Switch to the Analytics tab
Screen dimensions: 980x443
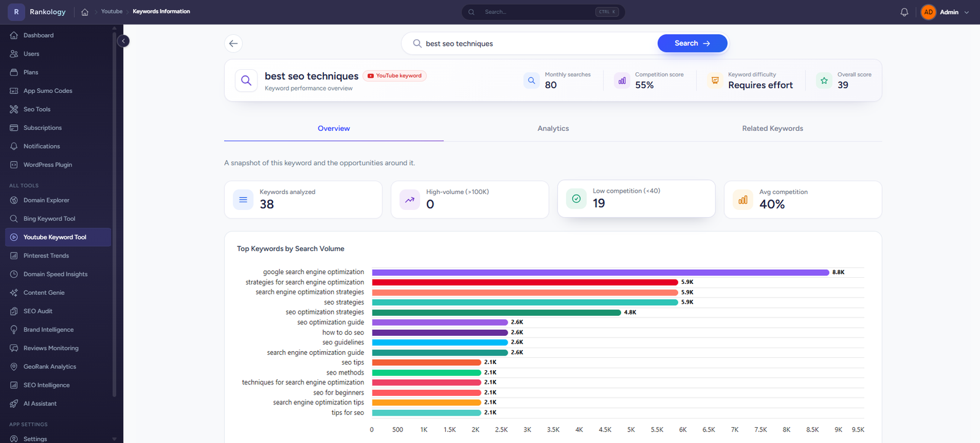coord(553,128)
